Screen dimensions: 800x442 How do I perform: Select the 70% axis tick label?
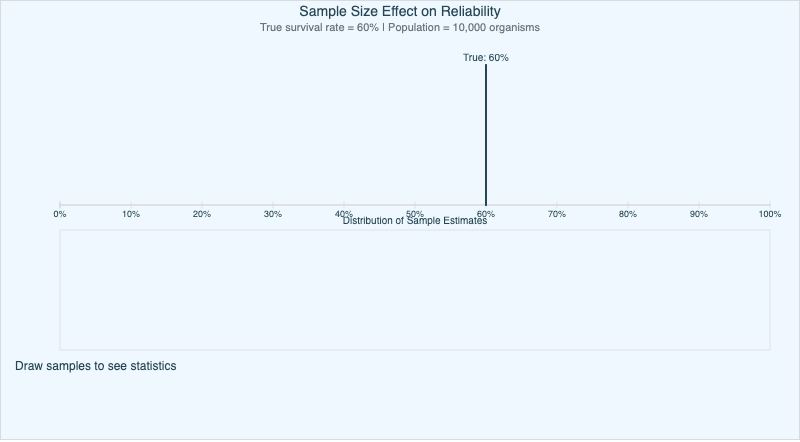point(557,214)
